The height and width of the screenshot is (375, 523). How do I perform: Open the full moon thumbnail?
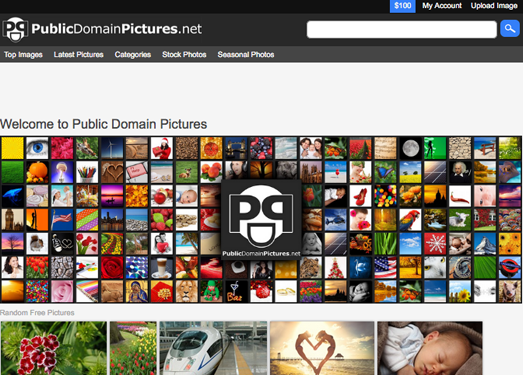click(410, 148)
